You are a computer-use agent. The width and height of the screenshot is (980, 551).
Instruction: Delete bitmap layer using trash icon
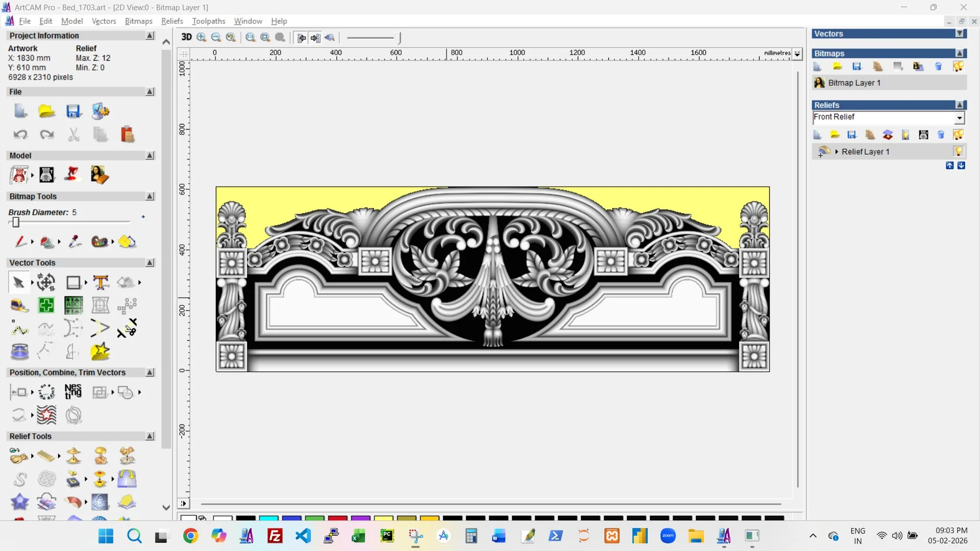pyautogui.click(x=938, y=67)
